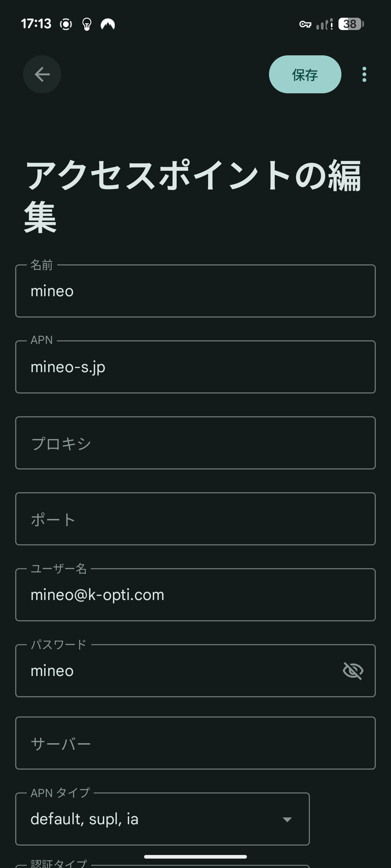The height and width of the screenshot is (868, 391).
Task: Tap the status bar clock 17:13
Action: click(x=36, y=24)
